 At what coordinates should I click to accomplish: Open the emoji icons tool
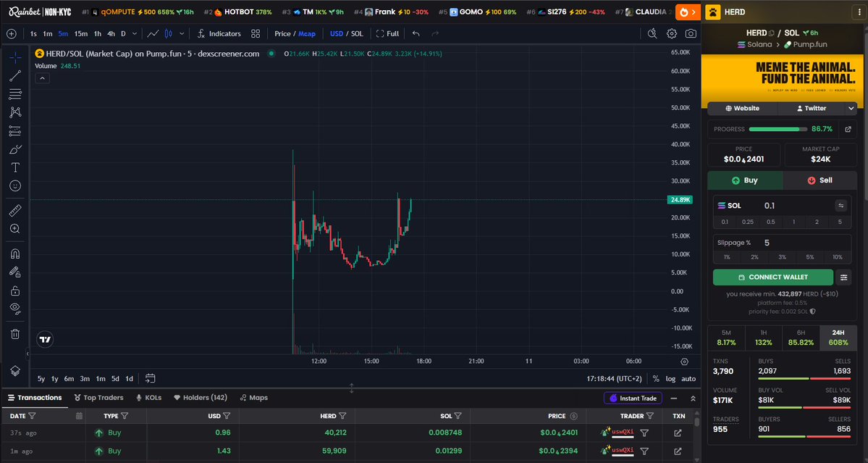[x=15, y=186]
